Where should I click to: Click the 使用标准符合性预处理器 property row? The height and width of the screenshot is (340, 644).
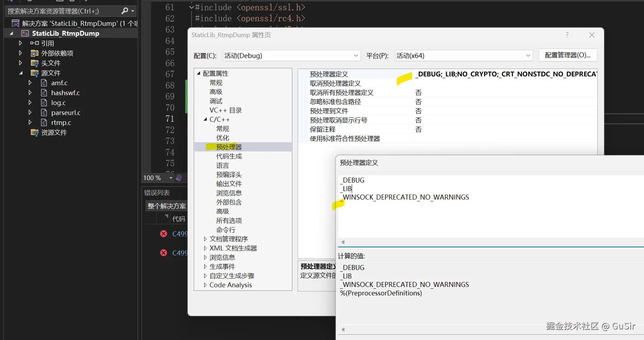pyautogui.click(x=447, y=138)
